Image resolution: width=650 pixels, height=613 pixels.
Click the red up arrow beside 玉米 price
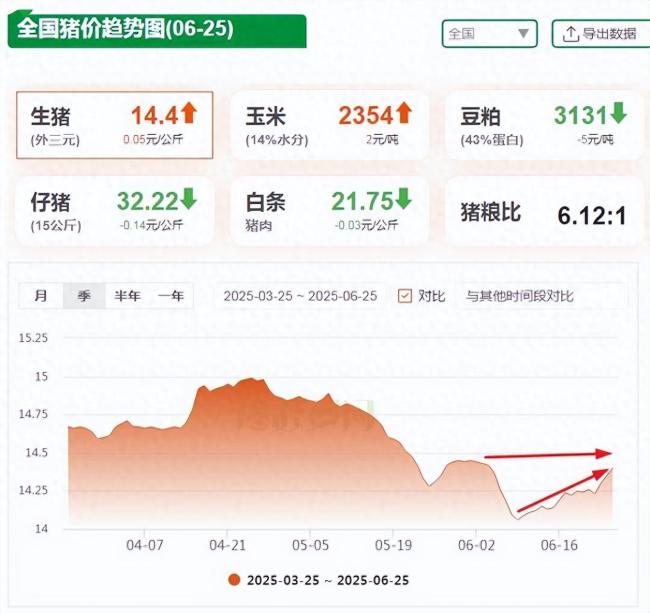point(404,113)
